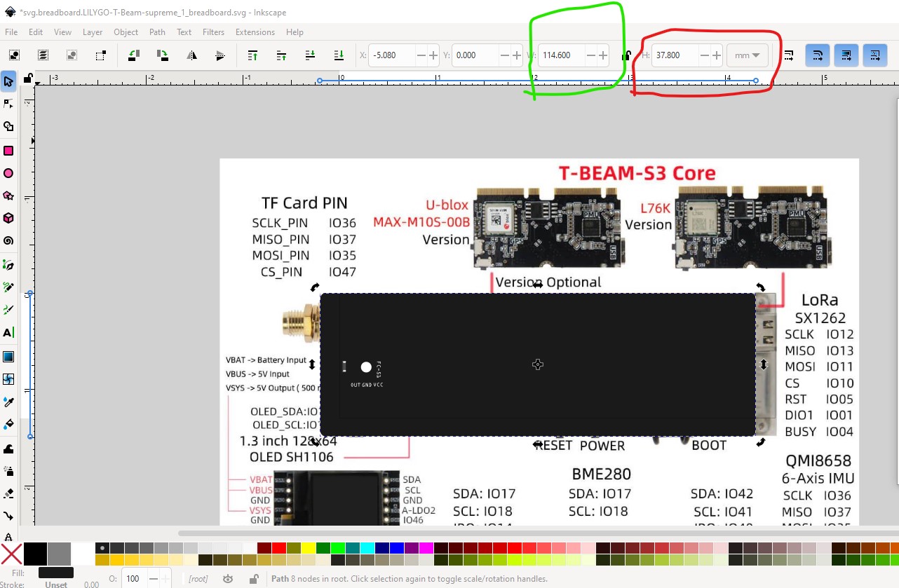This screenshot has height=588, width=899.
Task: Select the Selector arrow tool
Action: click(x=8, y=82)
